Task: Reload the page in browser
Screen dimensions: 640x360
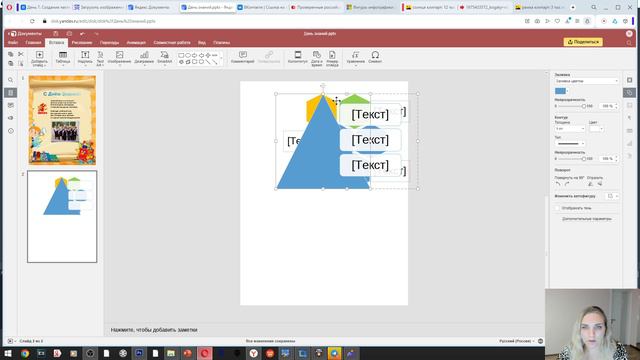Action: click(32, 21)
